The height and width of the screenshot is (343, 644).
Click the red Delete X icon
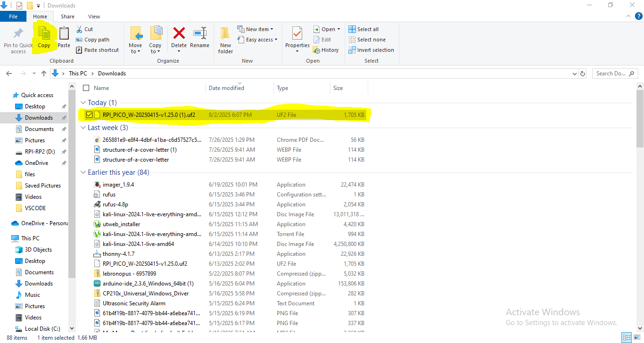tap(179, 33)
